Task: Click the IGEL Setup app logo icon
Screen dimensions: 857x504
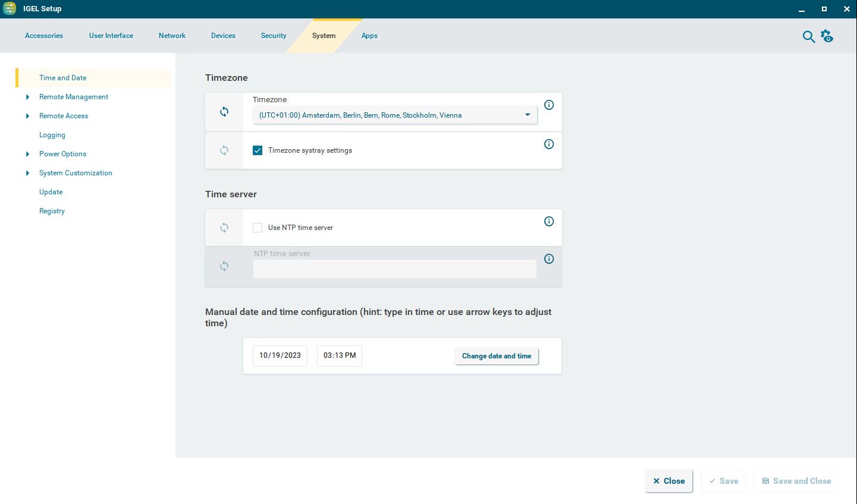Action: (x=10, y=8)
